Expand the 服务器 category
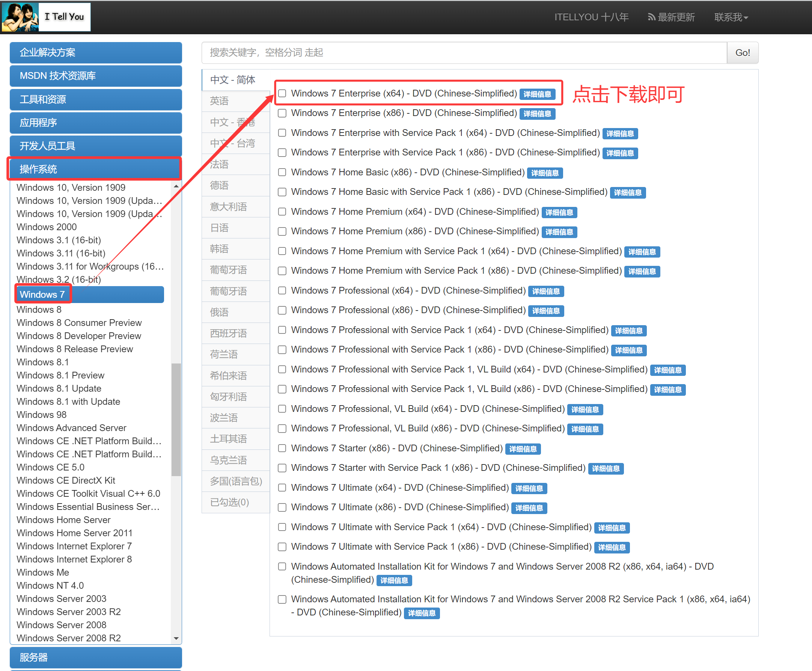 click(x=96, y=657)
